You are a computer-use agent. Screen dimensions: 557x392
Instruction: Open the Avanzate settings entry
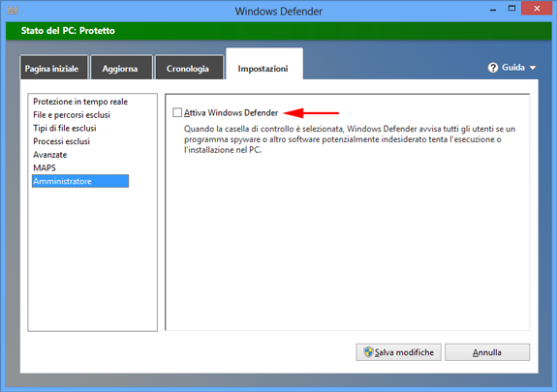pyautogui.click(x=50, y=155)
